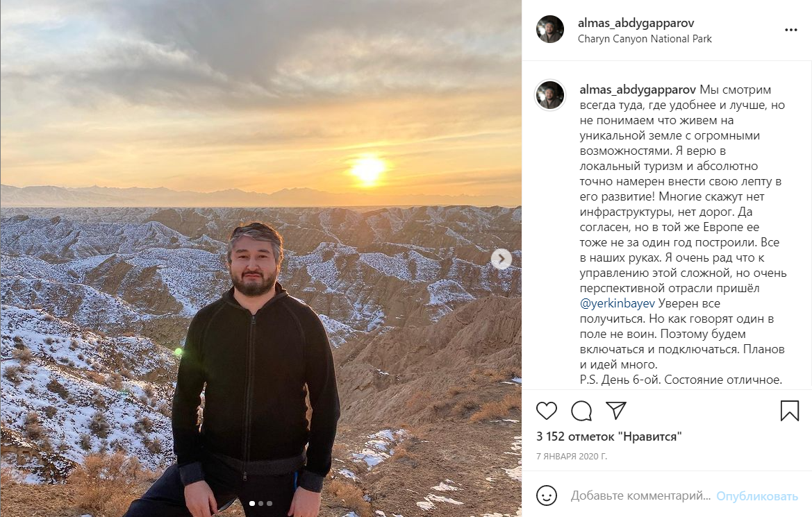Select the first carousel dot indicator
This screenshot has height=517, width=812.
coord(252,503)
